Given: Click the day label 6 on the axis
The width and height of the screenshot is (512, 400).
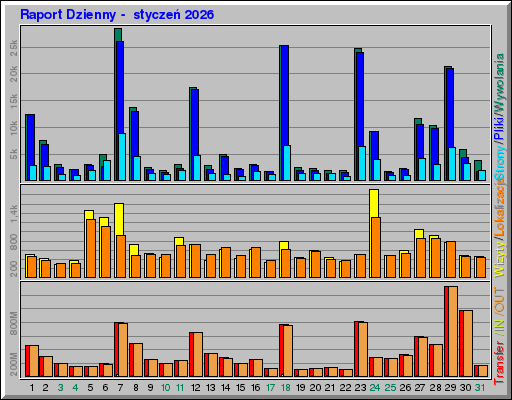Looking at the screenshot, I should point(105,388).
